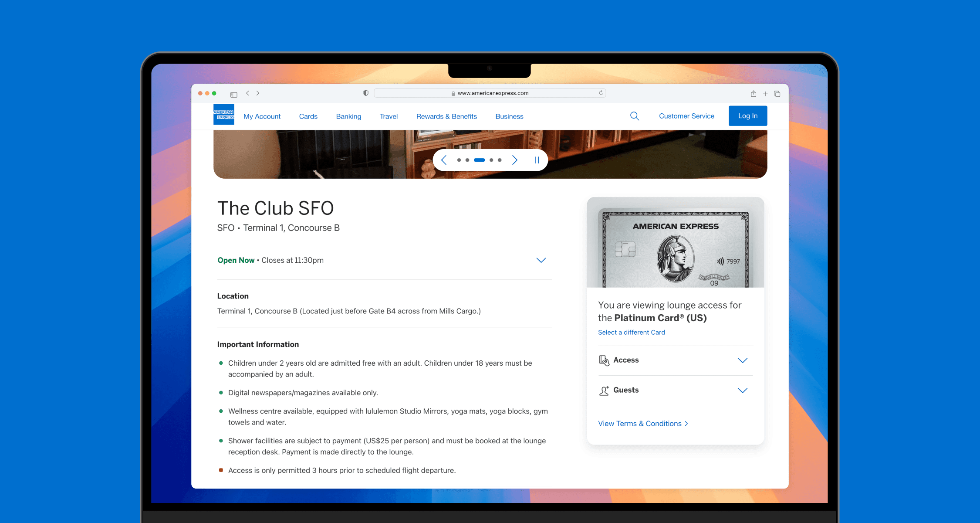The image size is (980, 523).
Task: Click the Location heading
Action: (233, 296)
